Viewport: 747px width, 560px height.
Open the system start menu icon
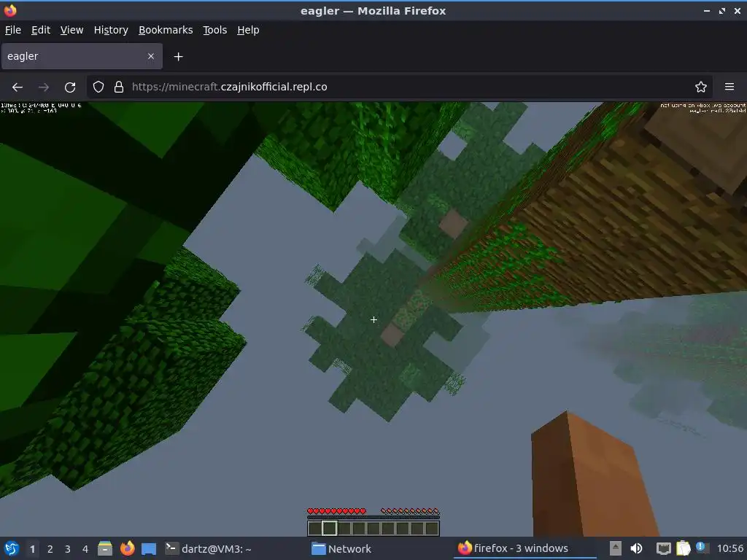(12, 548)
